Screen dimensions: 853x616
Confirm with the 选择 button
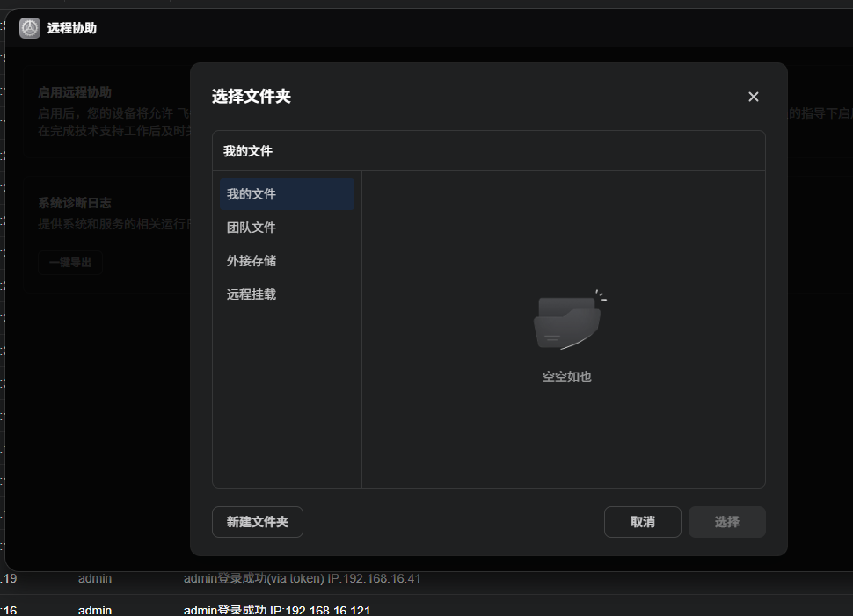[x=726, y=522]
